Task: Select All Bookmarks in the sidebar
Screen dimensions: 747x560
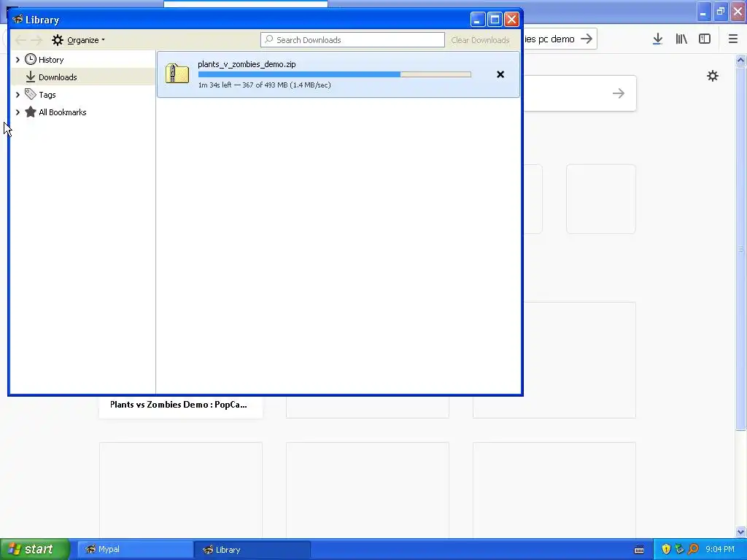Action: [63, 112]
